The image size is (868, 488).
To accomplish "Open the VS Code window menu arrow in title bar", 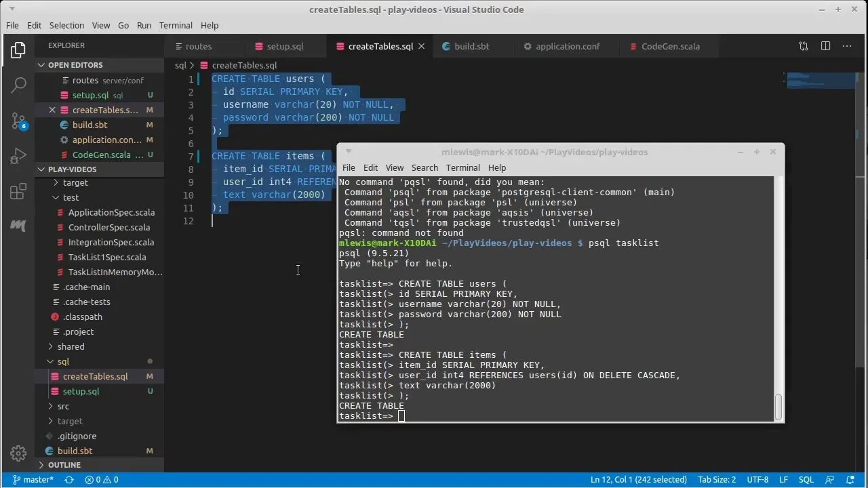I will coord(11,9).
